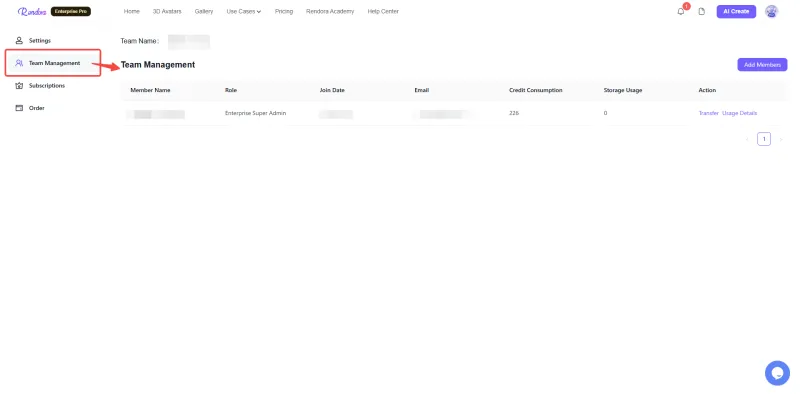Viewport: 800px width, 394px height.
Task: Open the user avatar profile menu
Action: click(x=771, y=11)
